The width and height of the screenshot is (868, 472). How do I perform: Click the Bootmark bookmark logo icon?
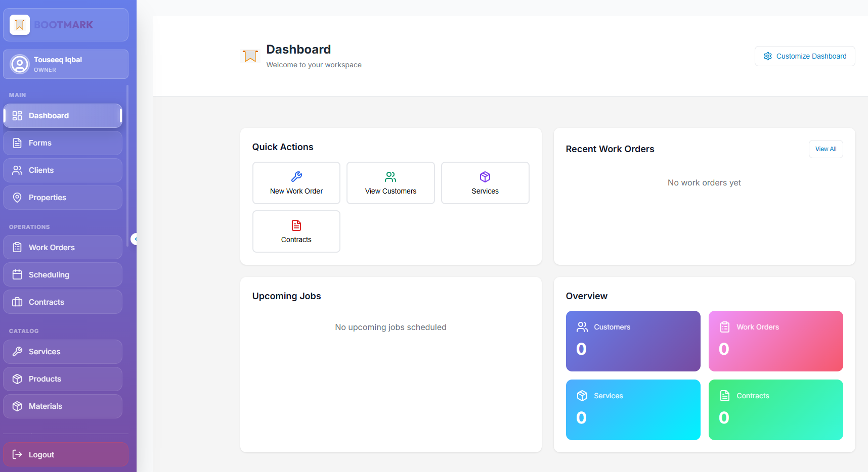pyautogui.click(x=19, y=24)
